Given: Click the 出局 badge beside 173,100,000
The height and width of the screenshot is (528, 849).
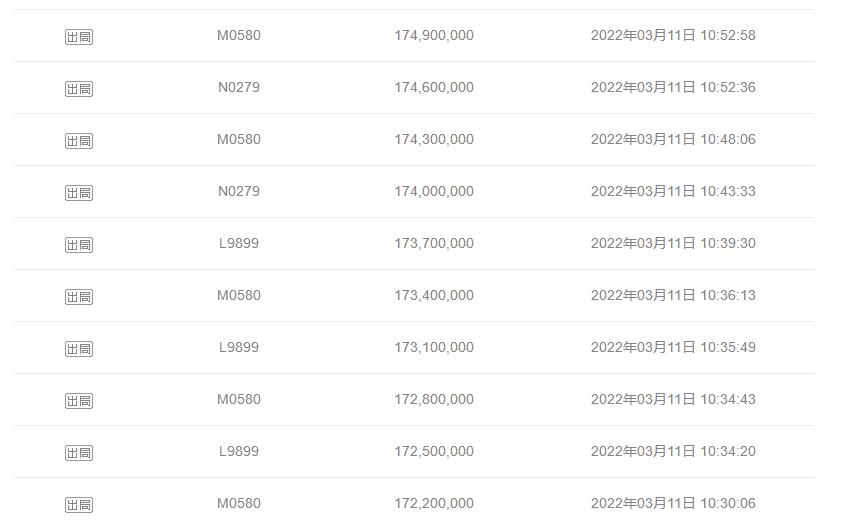Looking at the screenshot, I should 79,349.
